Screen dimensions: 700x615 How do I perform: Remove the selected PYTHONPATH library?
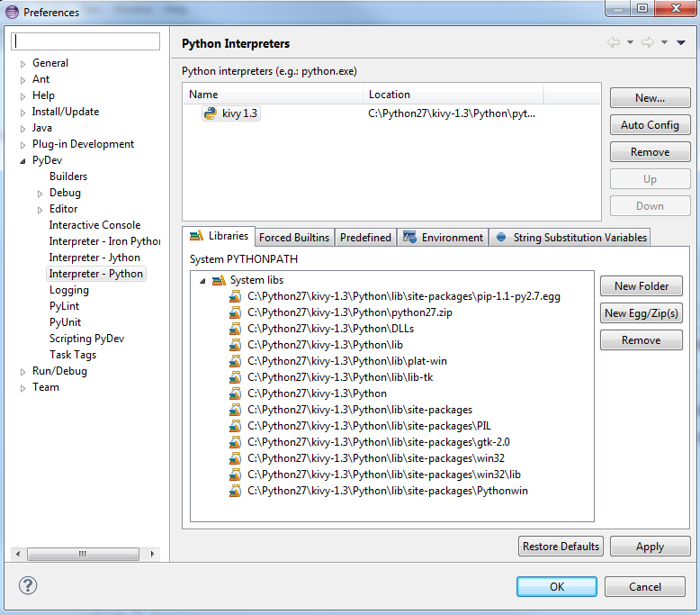(642, 339)
